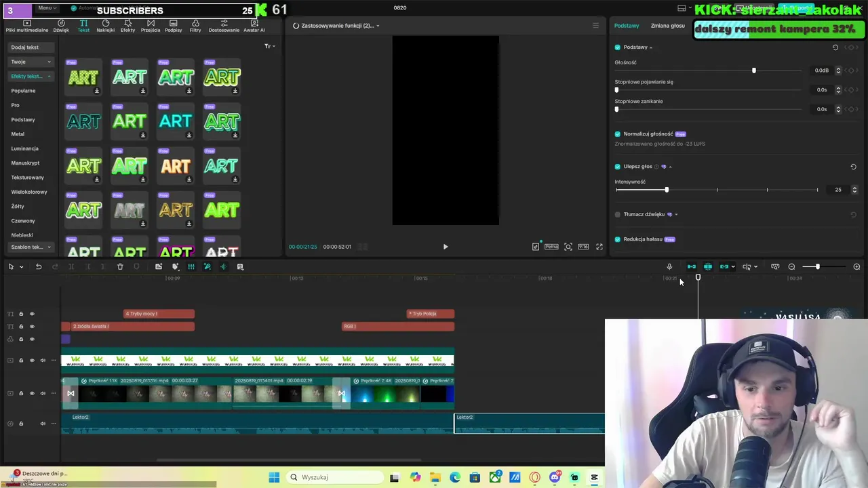This screenshot has height=488, width=868.
Task: Mute the Lektor2 audio track
Action: [x=43, y=424]
